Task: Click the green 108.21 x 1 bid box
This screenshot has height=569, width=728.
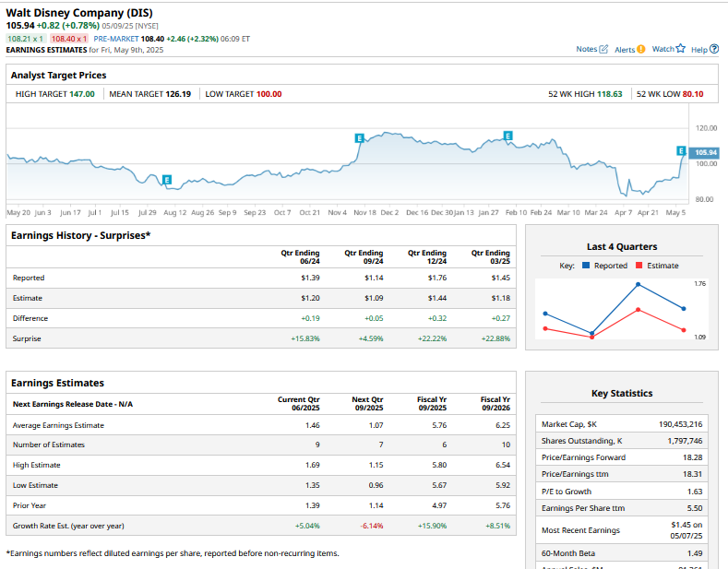Action: pyautogui.click(x=25, y=39)
